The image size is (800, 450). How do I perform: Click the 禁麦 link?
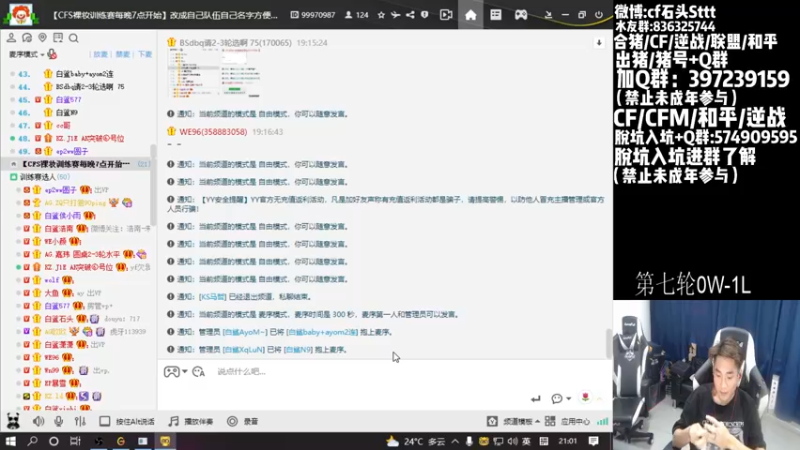[122, 54]
